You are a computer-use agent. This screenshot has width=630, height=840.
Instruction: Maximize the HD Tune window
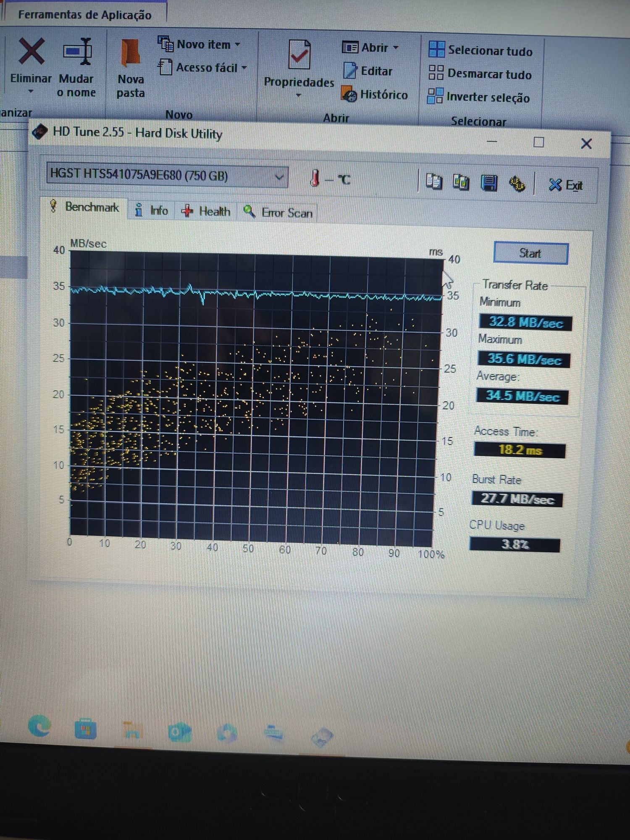pos(538,142)
